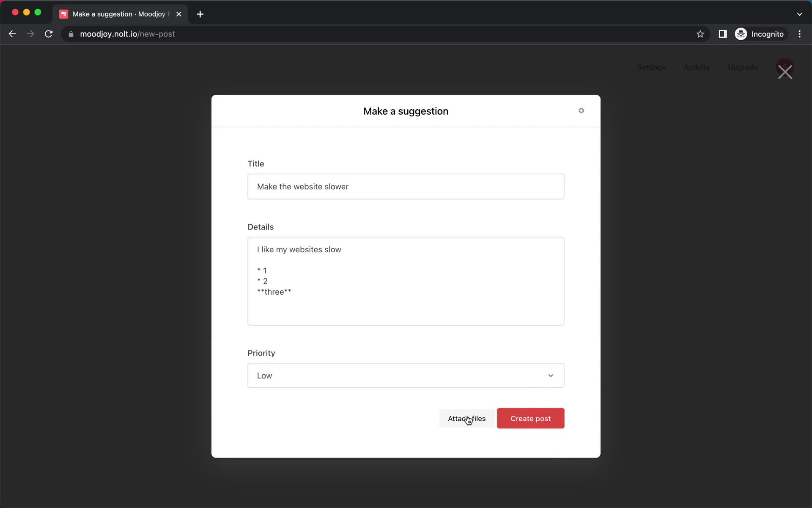Select the Title input field

(x=406, y=186)
